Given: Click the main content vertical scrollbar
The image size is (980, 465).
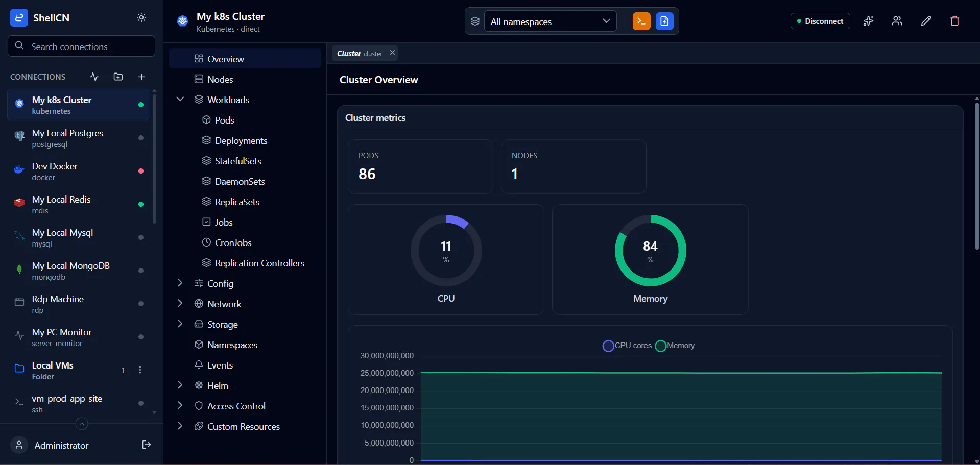Looking at the screenshot, I should point(976,176).
